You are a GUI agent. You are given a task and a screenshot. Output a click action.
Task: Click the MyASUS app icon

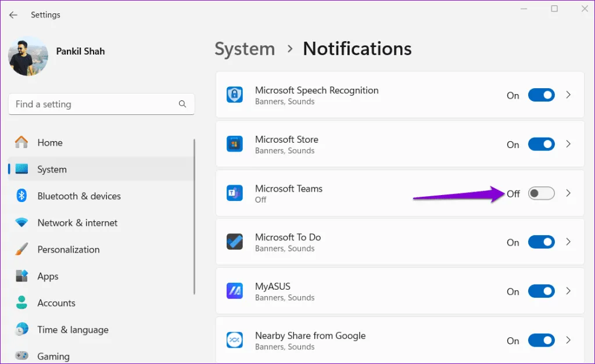pos(234,291)
